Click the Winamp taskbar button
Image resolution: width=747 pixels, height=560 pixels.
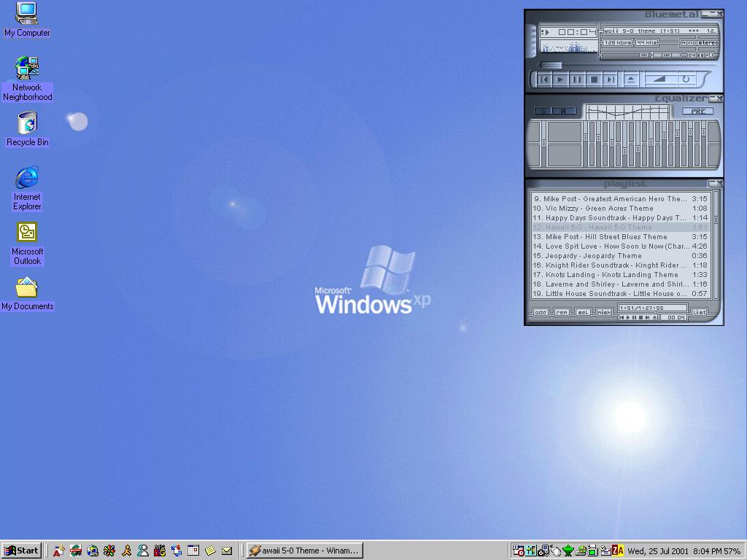coord(304,551)
